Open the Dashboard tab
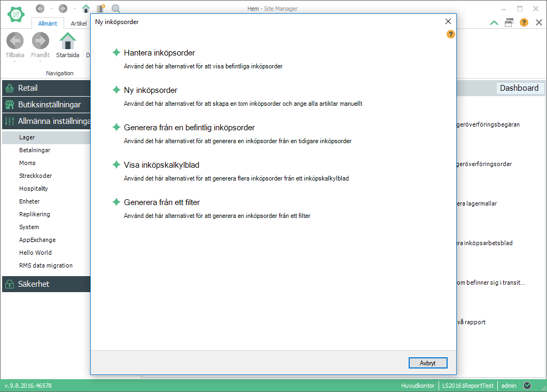This screenshot has height=392, width=547. click(519, 88)
